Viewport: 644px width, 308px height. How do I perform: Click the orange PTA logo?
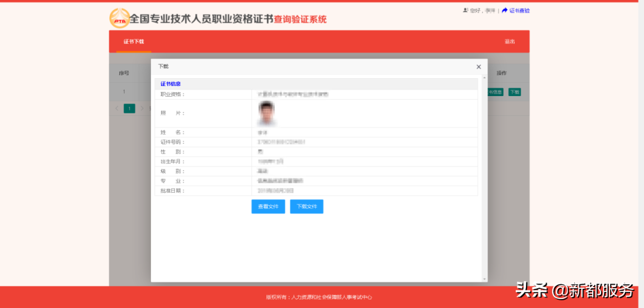click(x=119, y=19)
